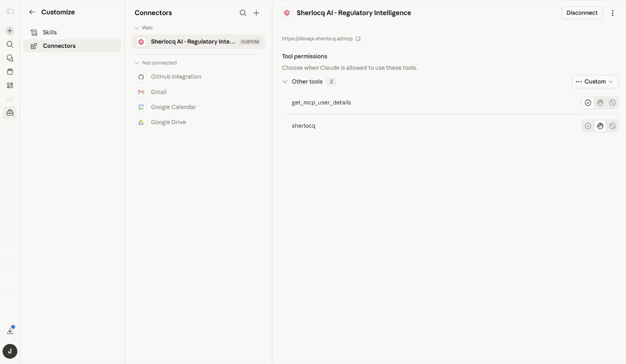Screen dimensions: 626x364
Task: Open Connectors section
Action: tap(72, 46)
